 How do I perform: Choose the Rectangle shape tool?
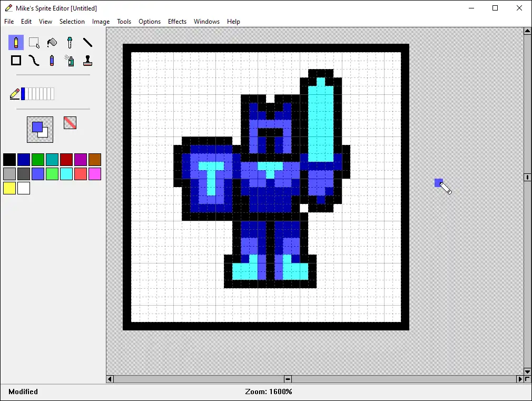[16, 61]
